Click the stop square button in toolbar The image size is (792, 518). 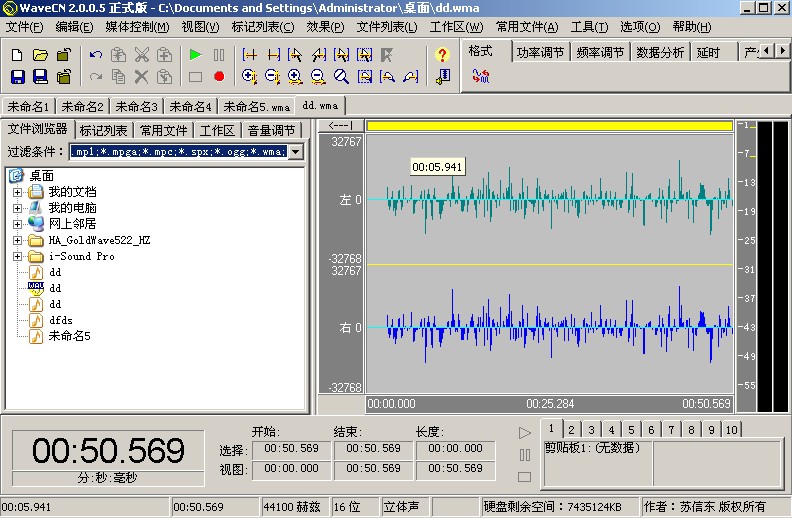click(195, 77)
